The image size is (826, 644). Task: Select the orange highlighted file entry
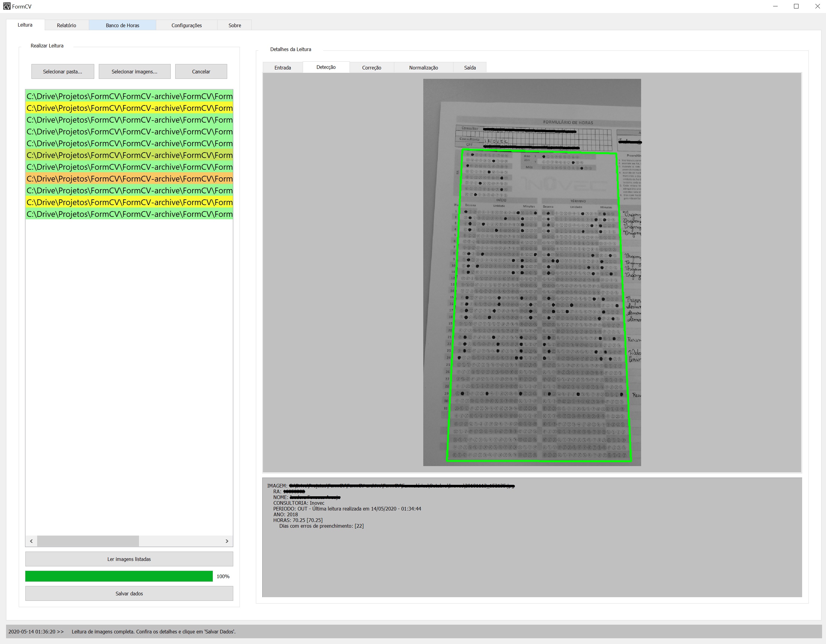129,179
